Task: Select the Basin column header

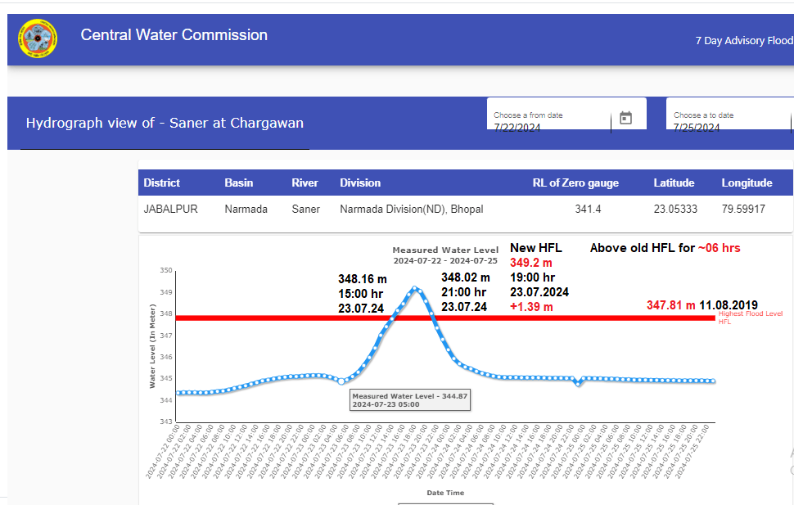Action: (238, 183)
